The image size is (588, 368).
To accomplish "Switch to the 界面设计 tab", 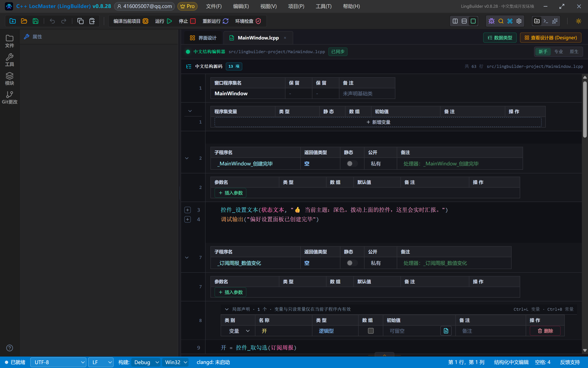I will coord(203,38).
